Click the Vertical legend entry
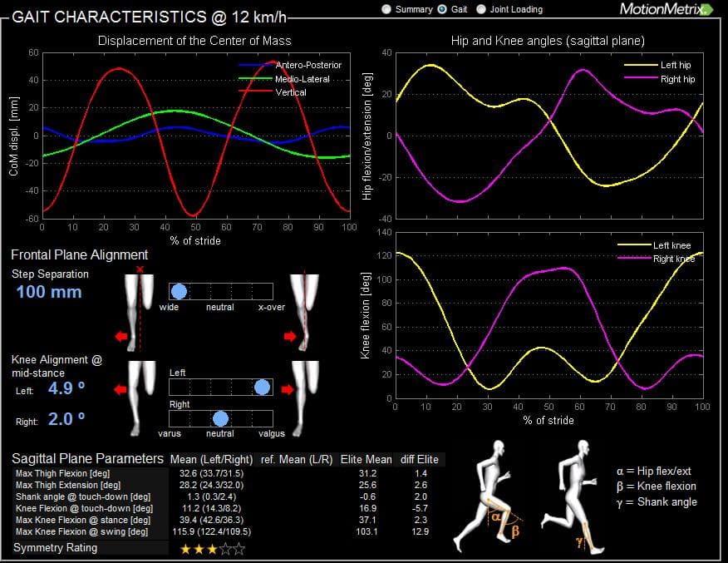 point(273,92)
